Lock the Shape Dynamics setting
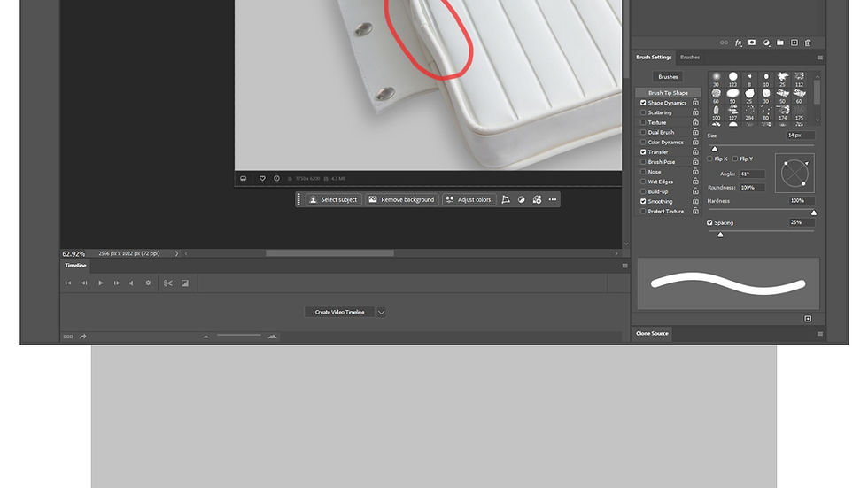This screenshot has width=868, height=488. click(695, 103)
